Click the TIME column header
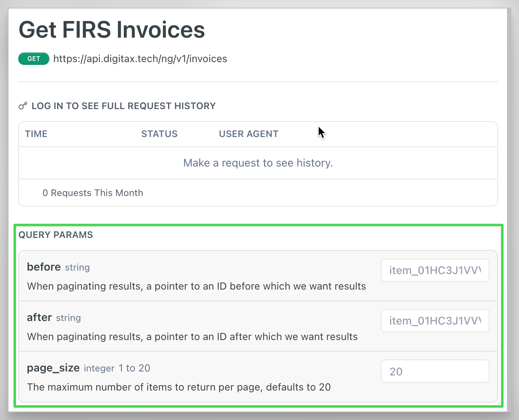 coord(36,134)
